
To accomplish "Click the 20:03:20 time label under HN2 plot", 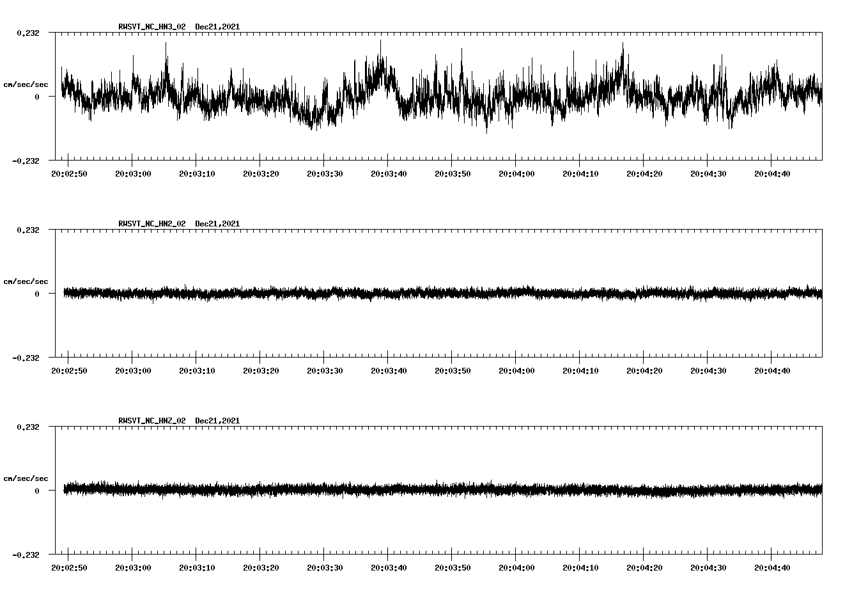I will coord(261,370).
